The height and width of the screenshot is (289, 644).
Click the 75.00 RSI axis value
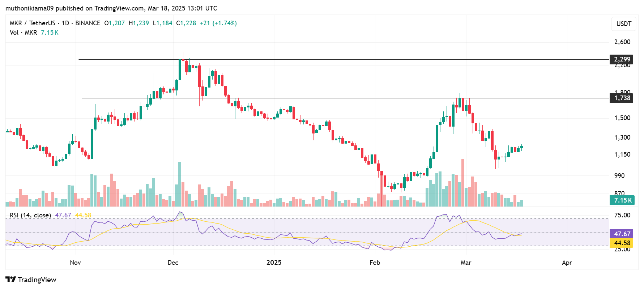coord(622,215)
